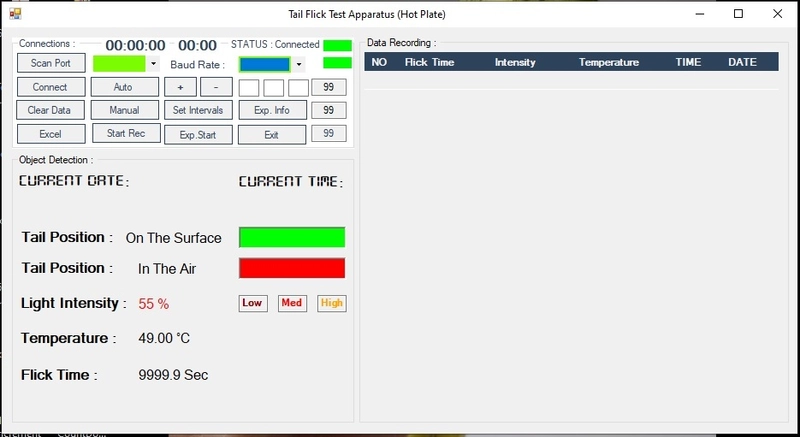Select Auto mode button

[124, 87]
